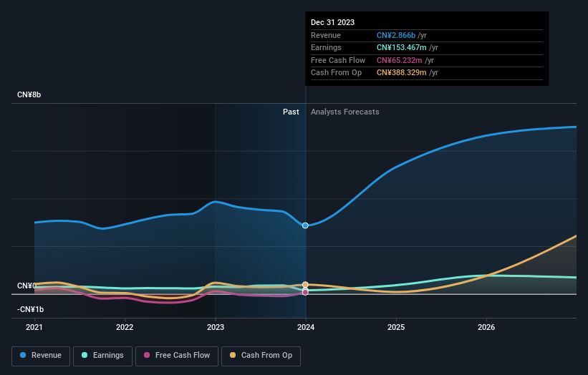This screenshot has height=375, width=588.
Task: Click the CN¥8b y-axis label
Action: tap(29, 94)
